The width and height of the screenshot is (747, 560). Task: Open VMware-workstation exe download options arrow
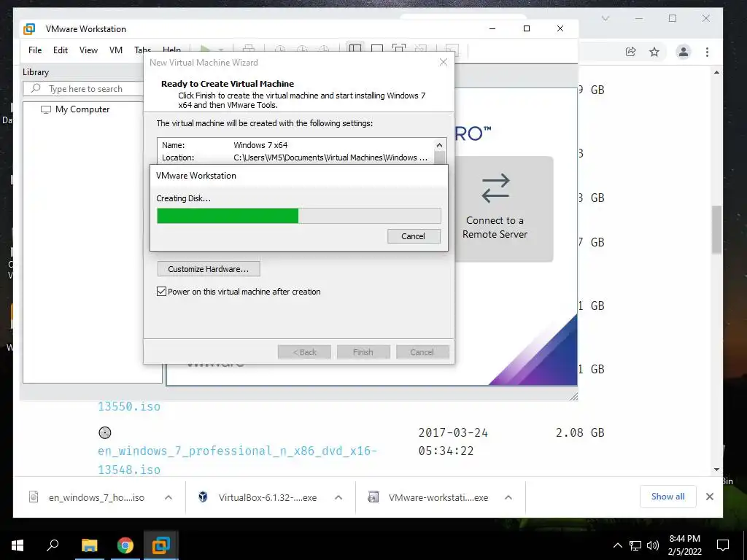pos(508,497)
